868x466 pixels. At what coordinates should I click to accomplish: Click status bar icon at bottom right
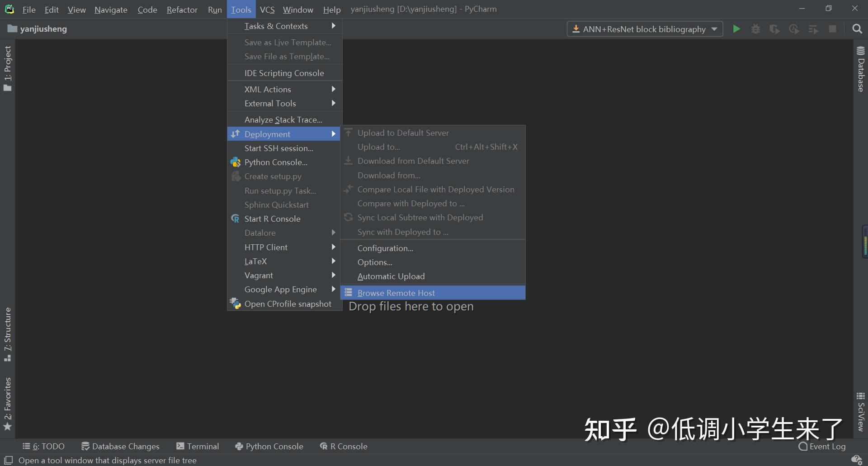click(856, 460)
